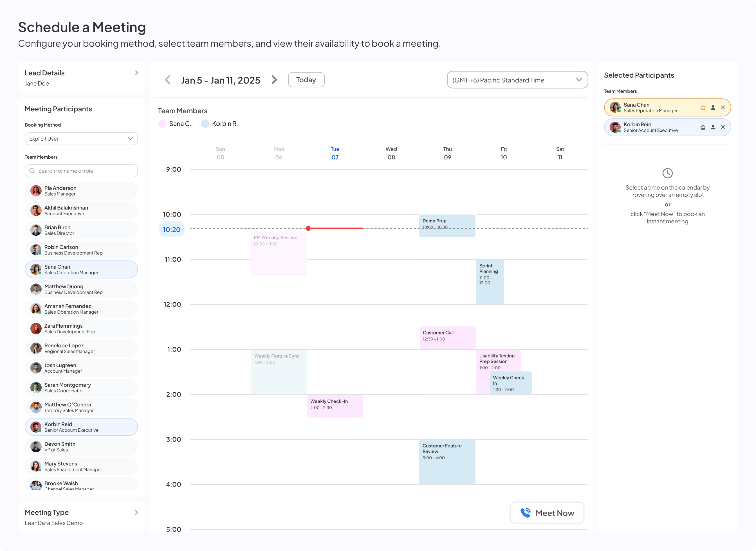Screen dimensions: 756x551
Task: Select Matthew Duong as a participant
Action: pos(81,289)
